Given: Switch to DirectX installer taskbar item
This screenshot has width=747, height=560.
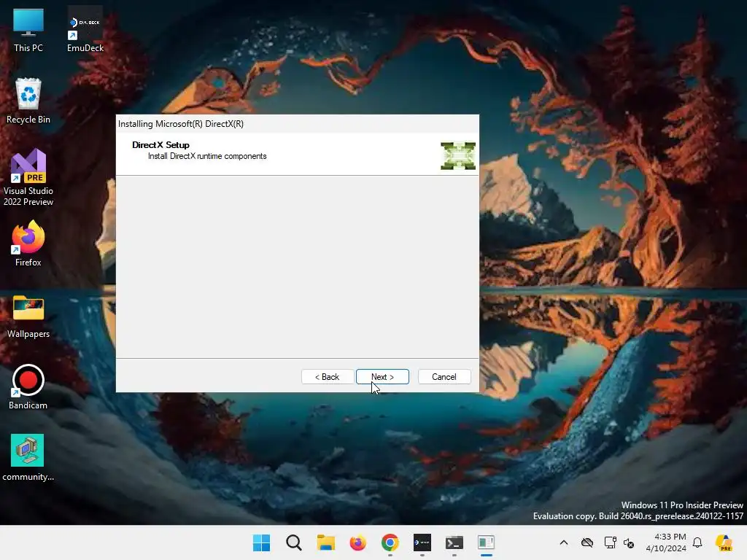Looking at the screenshot, I should click(x=486, y=542).
